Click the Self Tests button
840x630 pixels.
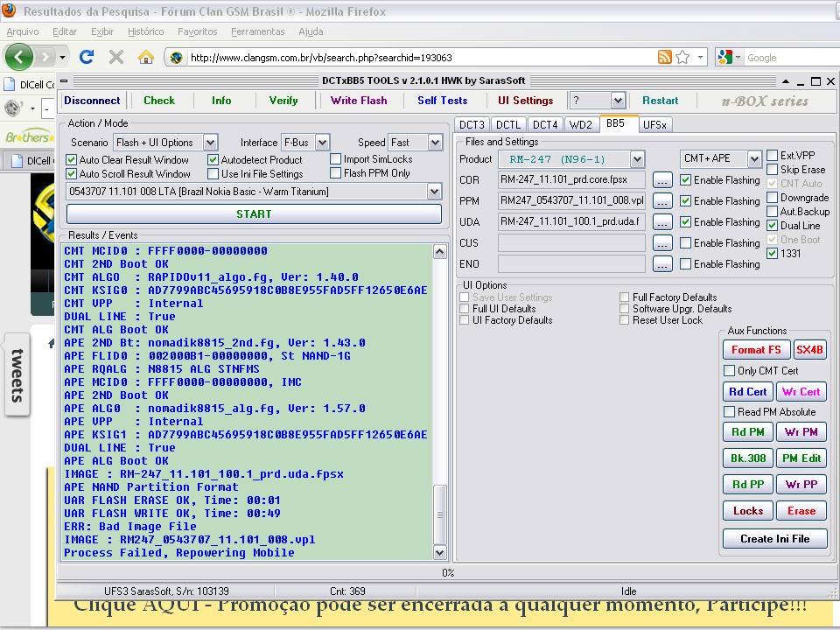click(442, 100)
